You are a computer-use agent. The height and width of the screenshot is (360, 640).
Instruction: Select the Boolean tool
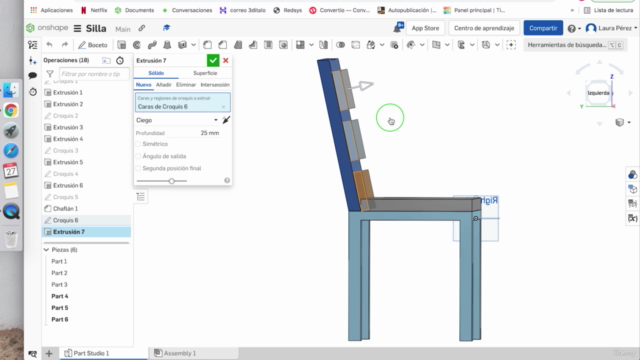[x=340, y=45]
